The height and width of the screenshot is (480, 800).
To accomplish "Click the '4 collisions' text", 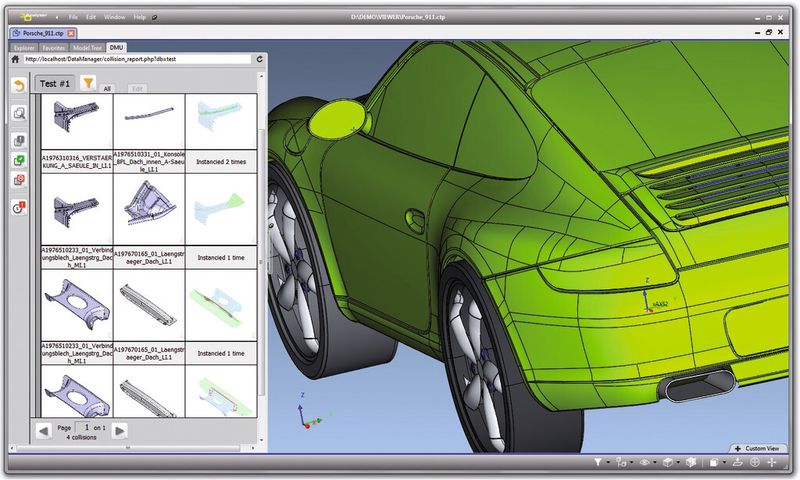I will pos(81,437).
